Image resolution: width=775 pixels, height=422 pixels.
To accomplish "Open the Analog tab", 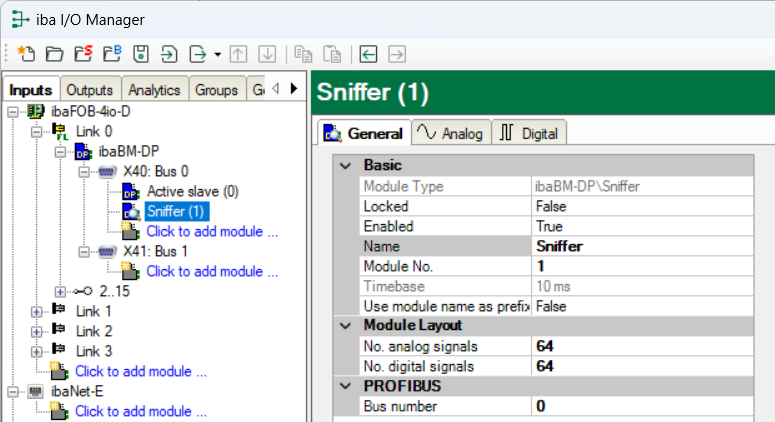I will pyautogui.click(x=449, y=133).
